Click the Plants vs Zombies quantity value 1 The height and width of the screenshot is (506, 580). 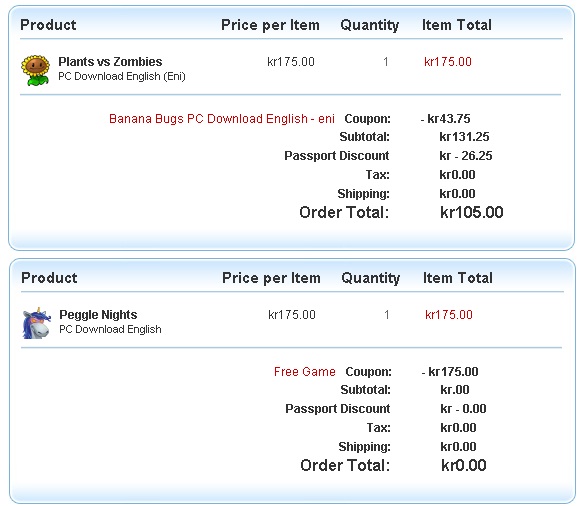[x=386, y=62]
